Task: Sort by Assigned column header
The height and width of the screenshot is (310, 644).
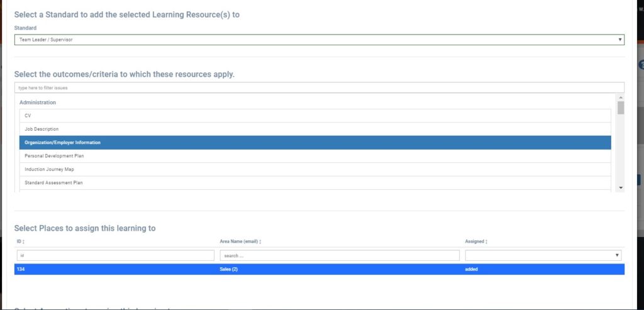Action: click(x=475, y=241)
